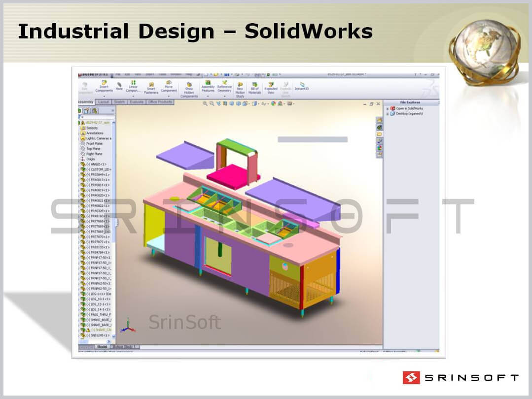Image resolution: width=532 pixels, height=399 pixels.
Task: Open Assembly Features
Action: coord(208,86)
